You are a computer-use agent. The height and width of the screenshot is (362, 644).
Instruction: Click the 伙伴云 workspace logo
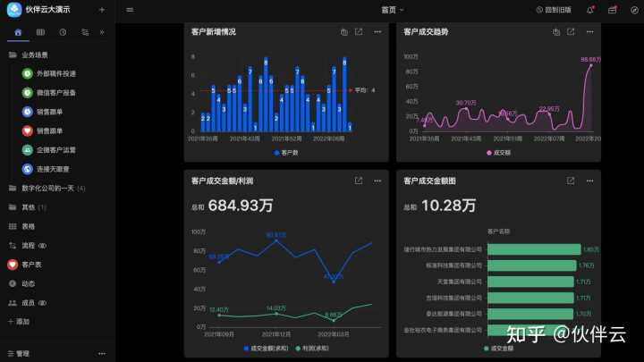tap(14, 10)
